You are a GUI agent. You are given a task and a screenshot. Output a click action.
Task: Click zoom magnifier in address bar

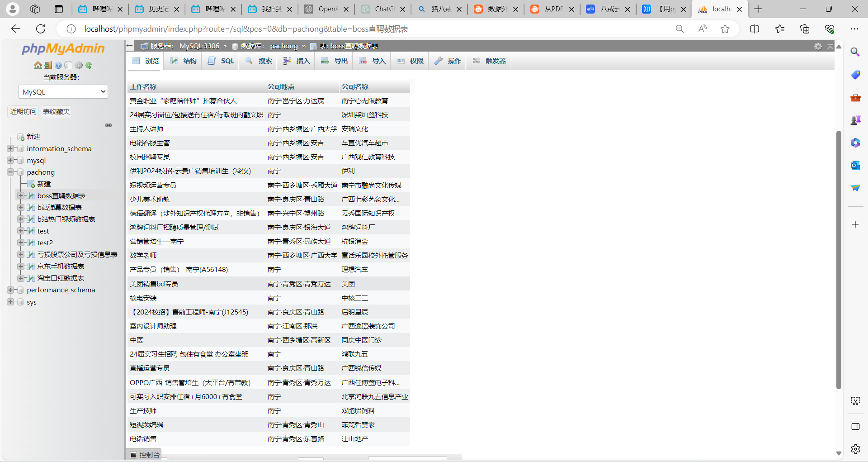679,29
